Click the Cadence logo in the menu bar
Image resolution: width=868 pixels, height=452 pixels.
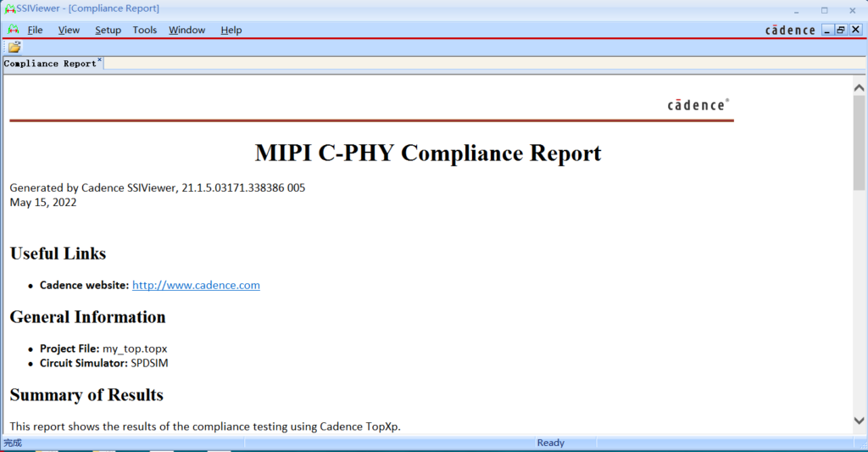tap(790, 31)
